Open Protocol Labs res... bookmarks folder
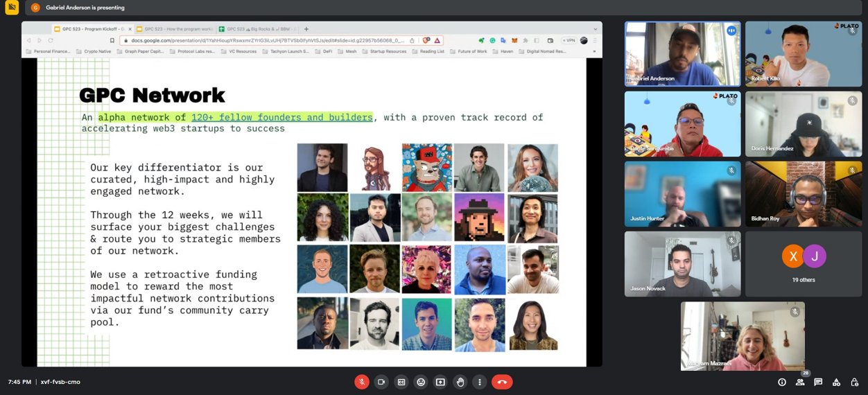This screenshot has width=868, height=395. 193,51
